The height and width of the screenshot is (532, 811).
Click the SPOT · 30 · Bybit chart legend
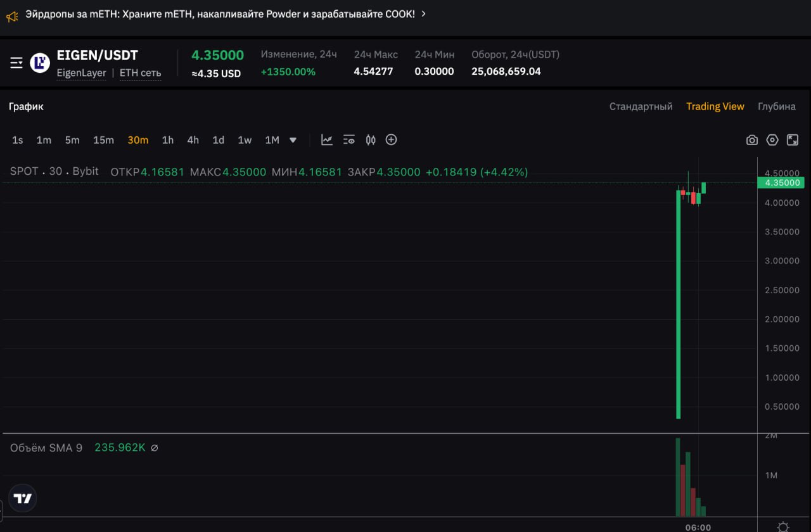(54, 171)
